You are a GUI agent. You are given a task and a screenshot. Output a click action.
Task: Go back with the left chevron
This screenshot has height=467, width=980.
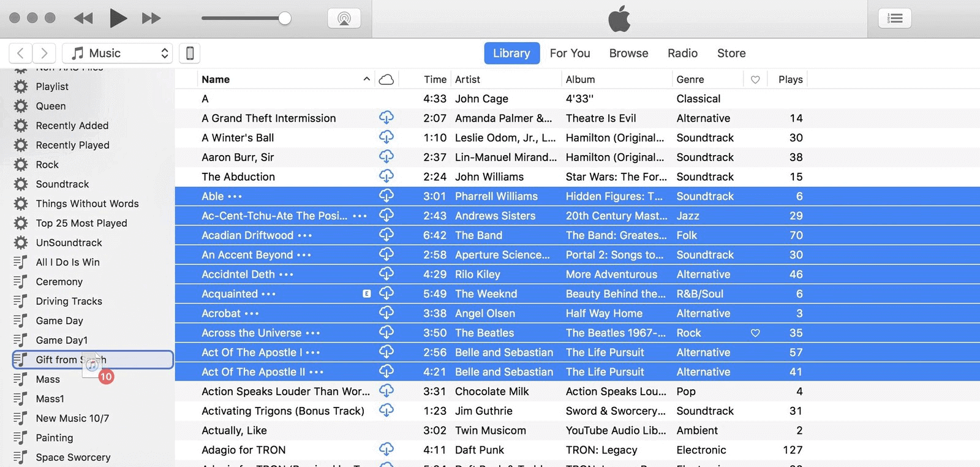[x=20, y=53]
